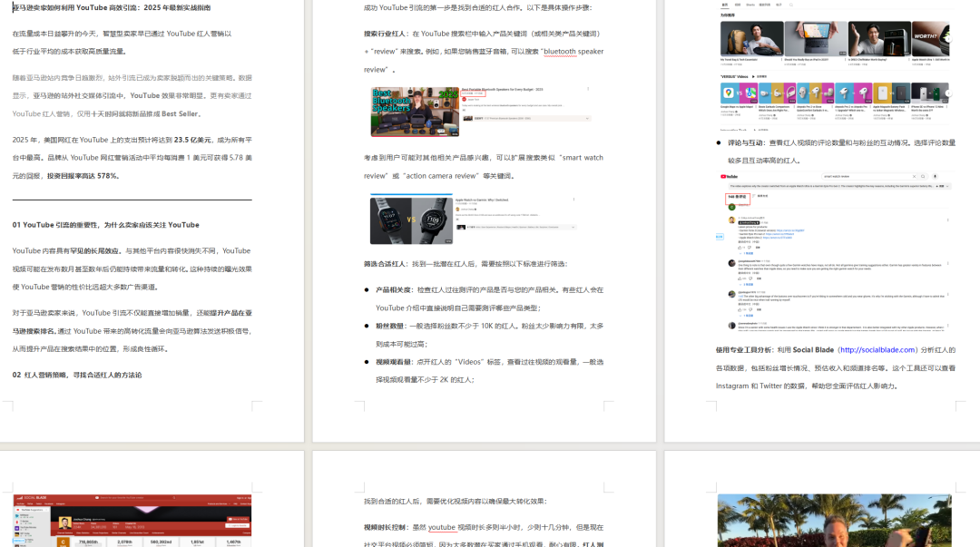Click the underlined 'bluetooth speaker' text
The width and height of the screenshot is (980, 547).
tap(573, 52)
